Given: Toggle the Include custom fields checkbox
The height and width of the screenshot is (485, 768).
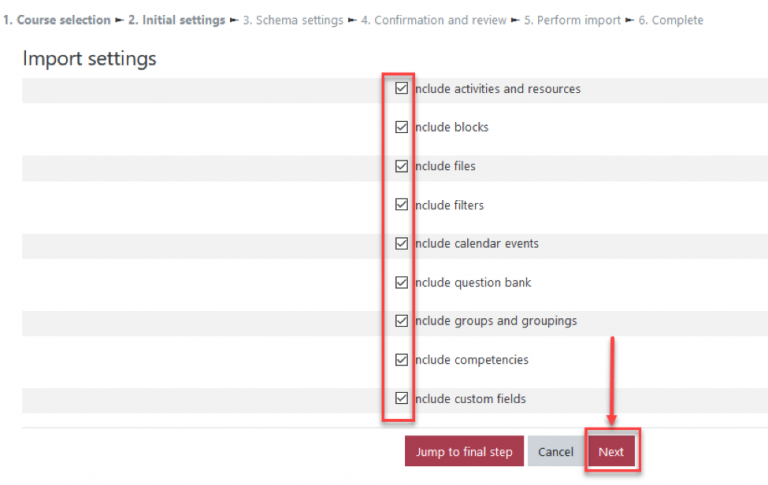Looking at the screenshot, I should pyautogui.click(x=401, y=398).
